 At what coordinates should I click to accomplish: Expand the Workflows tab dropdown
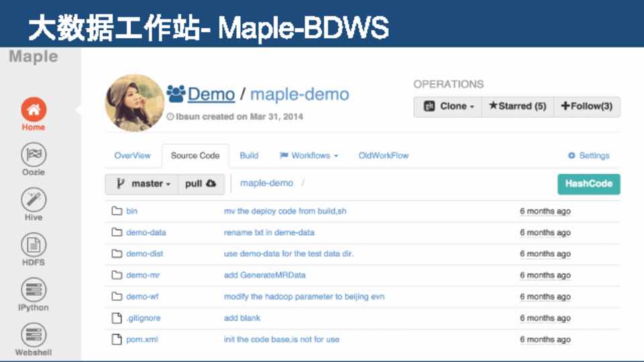tap(309, 156)
